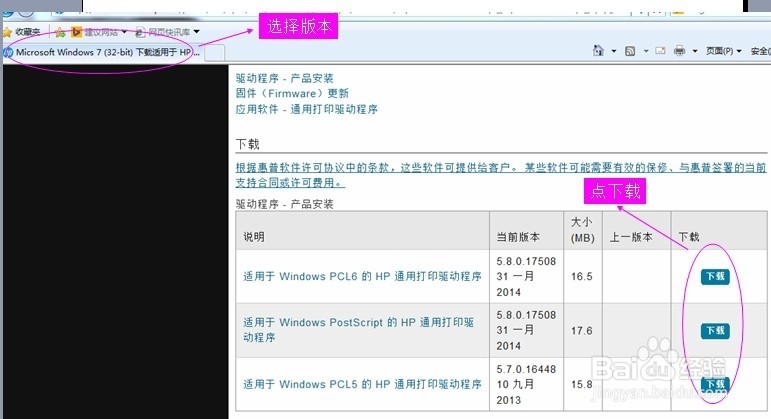Screen dimensions: 771x419
Task: Expand the 建议网站 dropdown arrow
Action: click(x=124, y=32)
